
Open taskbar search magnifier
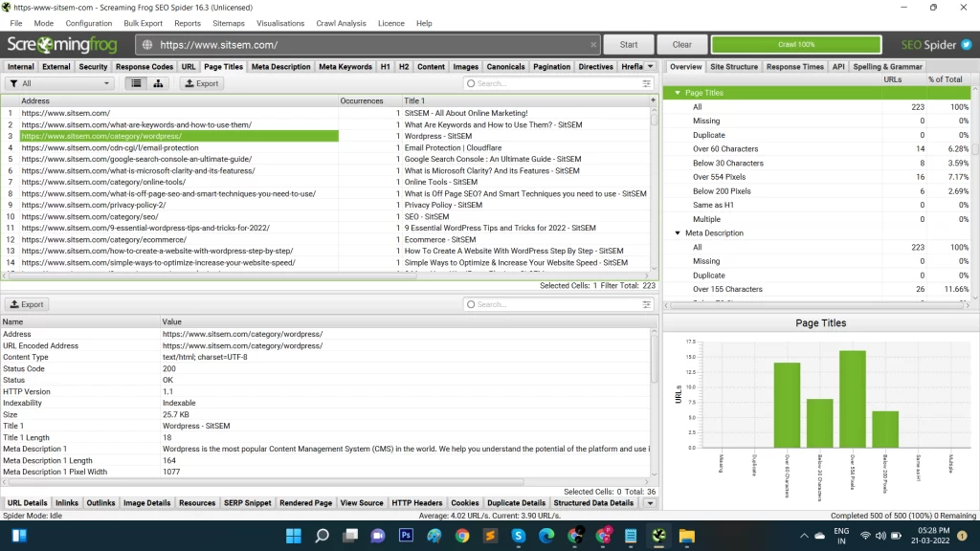click(322, 536)
